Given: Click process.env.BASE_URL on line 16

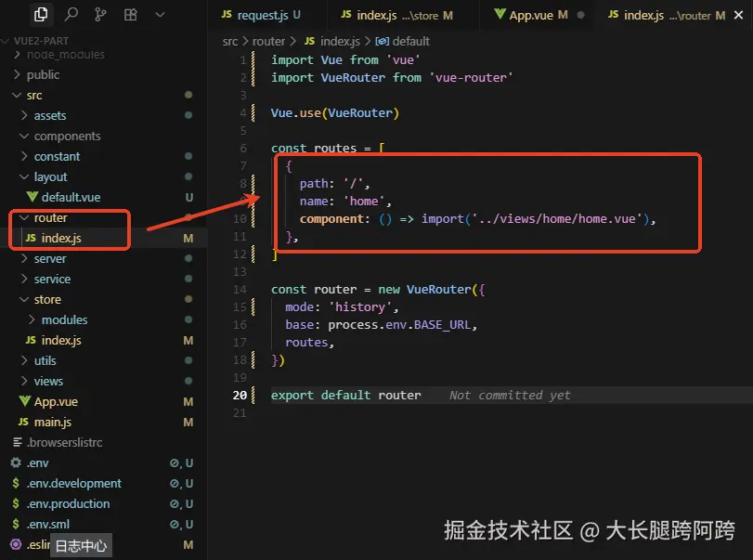Looking at the screenshot, I should (x=399, y=325).
